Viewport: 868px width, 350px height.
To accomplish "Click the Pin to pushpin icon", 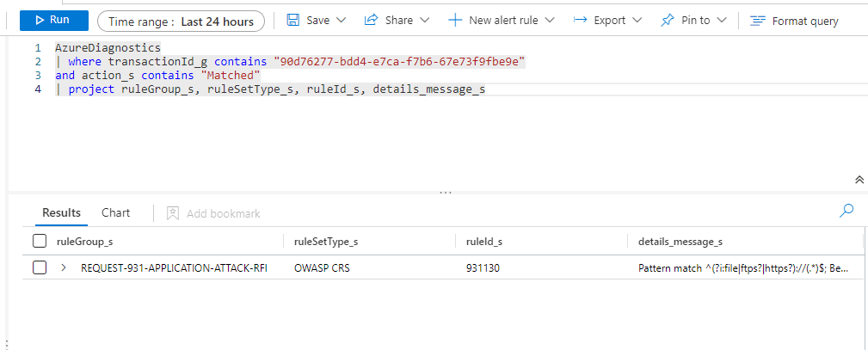I will coord(668,21).
